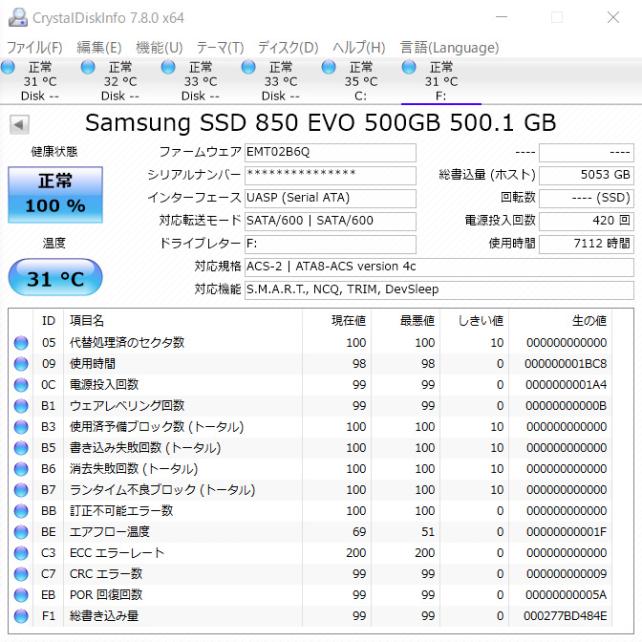Click the drive letter field F:
642x642 pixels.
tap(330, 244)
